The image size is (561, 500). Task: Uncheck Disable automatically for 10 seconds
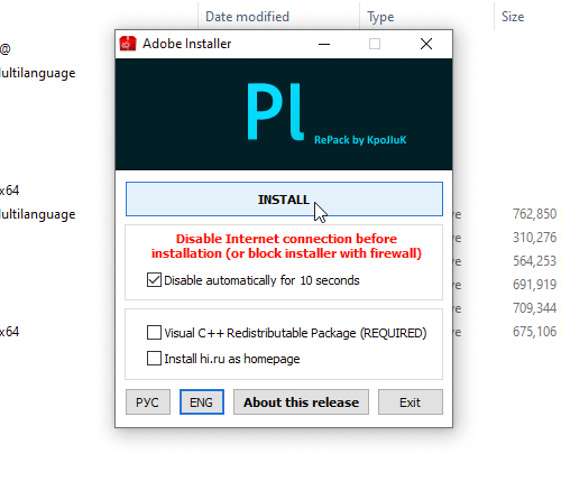pyautogui.click(x=154, y=280)
